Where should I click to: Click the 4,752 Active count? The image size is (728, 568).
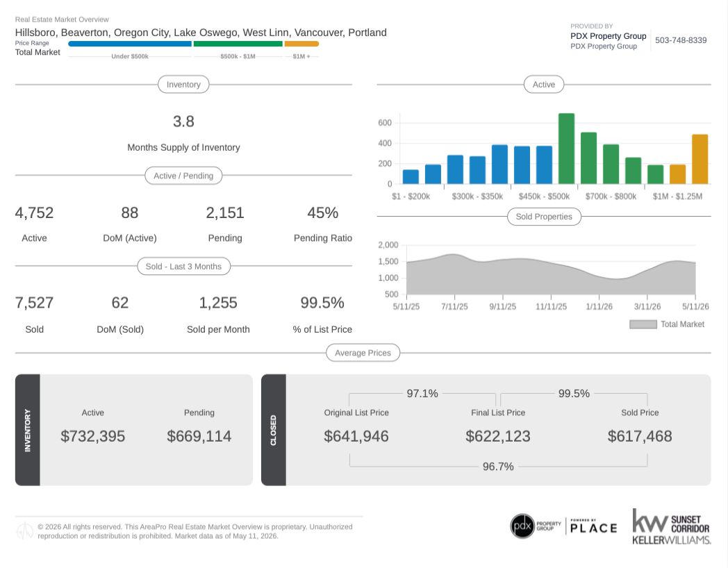(x=34, y=213)
